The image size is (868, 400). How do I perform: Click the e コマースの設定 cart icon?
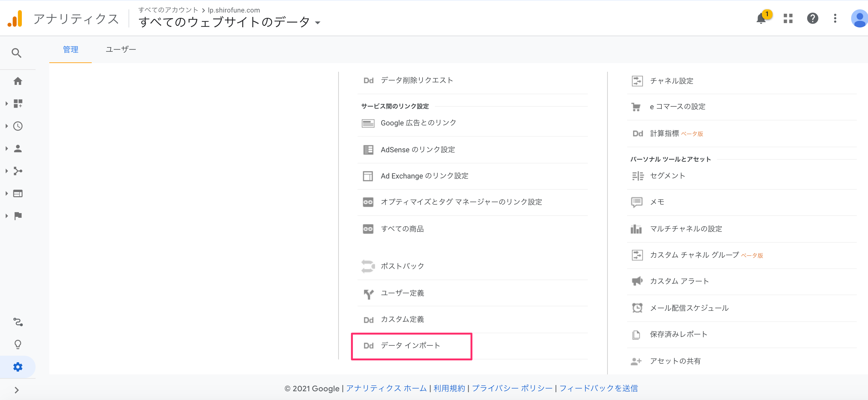click(636, 107)
